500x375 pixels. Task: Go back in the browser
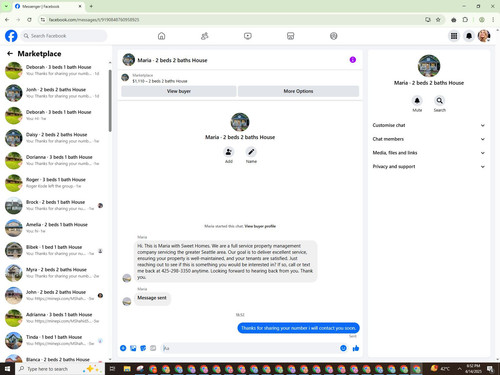[x=7, y=20]
